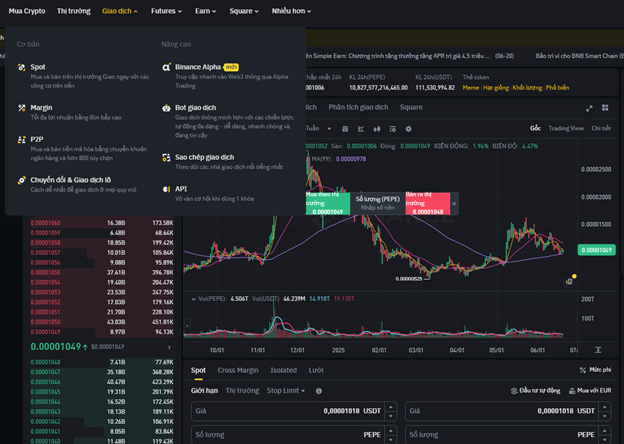Open the Square tab above the chart
Screen dimensions: 624x444
tap(411, 107)
